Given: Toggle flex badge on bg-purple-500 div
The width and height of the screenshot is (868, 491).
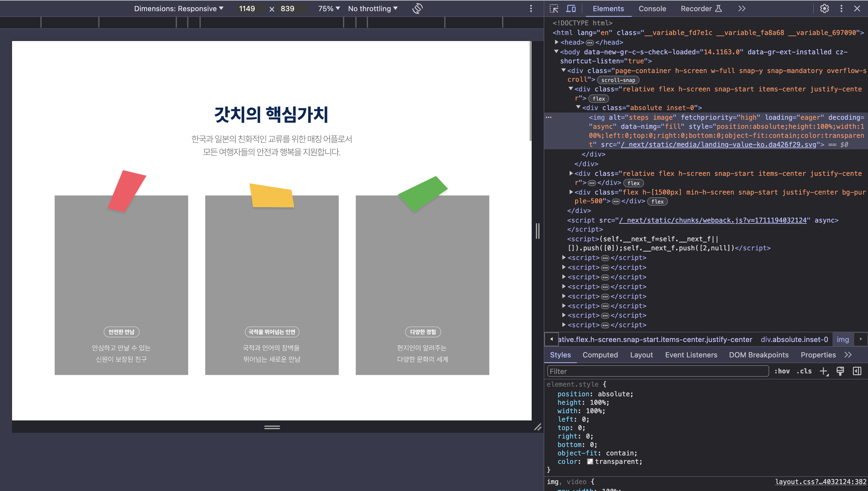Looking at the screenshot, I should pos(657,201).
